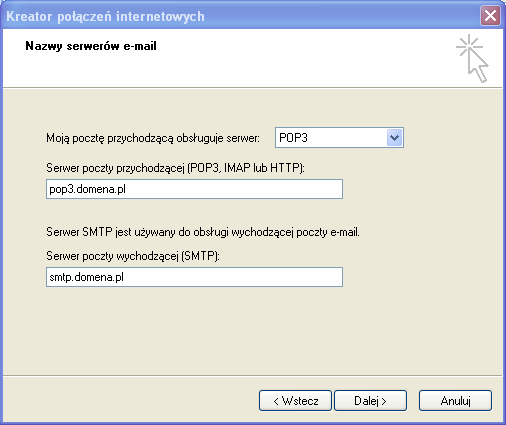The height and width of the screenshot is (425, 506).
Task: Click the Nazwy serwerów e-mail heading
Action: 91,46
